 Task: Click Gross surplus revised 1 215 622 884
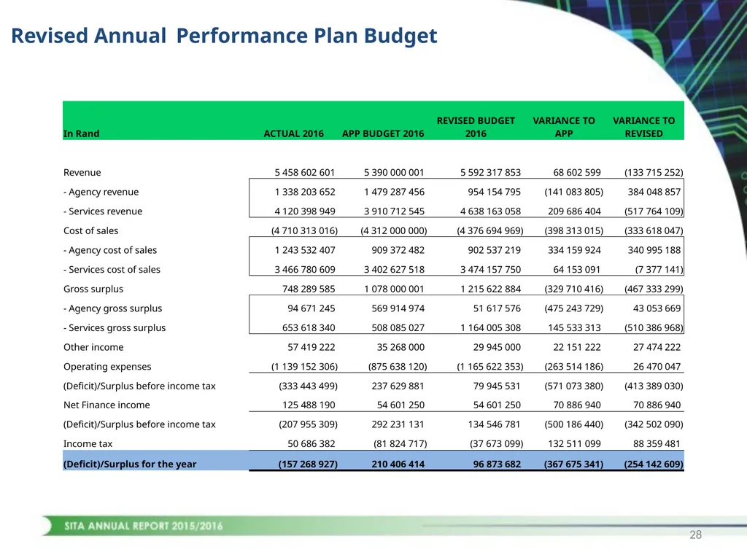coord(490,289)
